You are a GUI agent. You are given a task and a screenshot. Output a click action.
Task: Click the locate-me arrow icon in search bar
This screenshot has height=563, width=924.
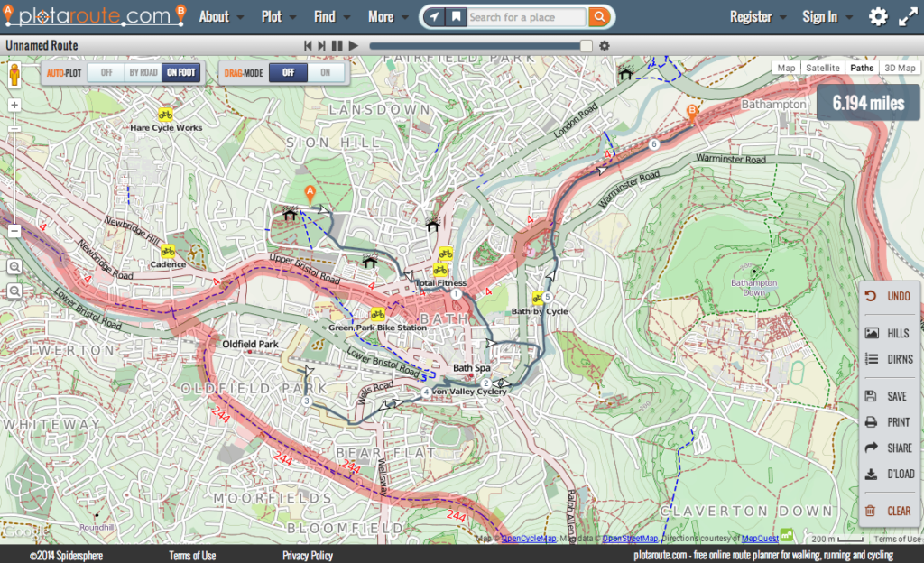(x=434, y=17)
